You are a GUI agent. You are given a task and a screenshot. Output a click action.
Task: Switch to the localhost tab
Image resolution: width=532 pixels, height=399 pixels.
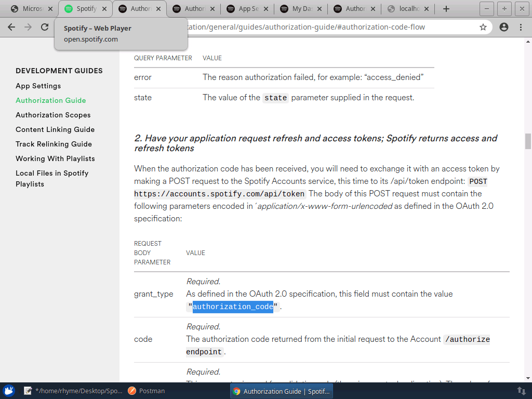[x=408, y=8]
